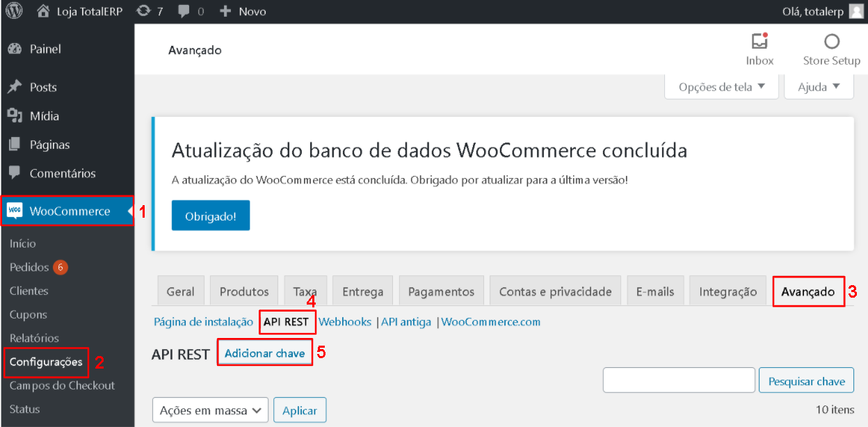868x427 pixels.
Task: Click the Pedidos badge showing 6
Action: (x=60, y=267)
